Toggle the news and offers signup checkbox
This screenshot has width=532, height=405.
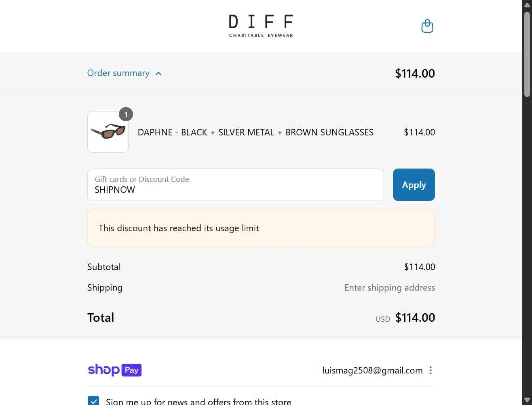coord(93,401)
